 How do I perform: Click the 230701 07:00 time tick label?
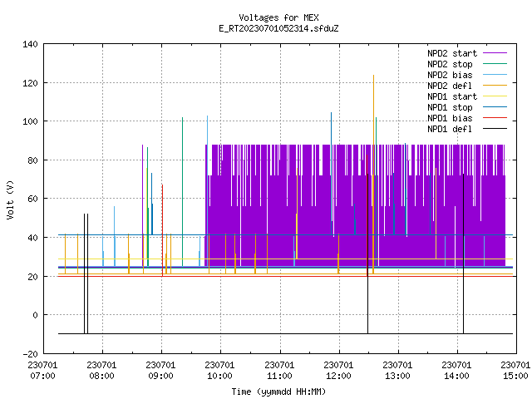42,371
